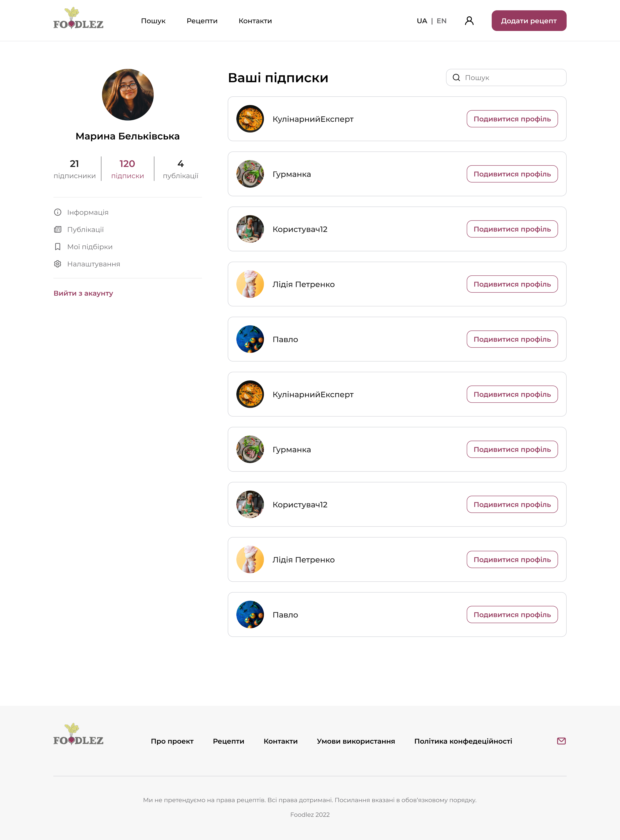Screen dimensions: 620x840
Task: Click the search magnifier icon
Action: click(x=456, y=78)
